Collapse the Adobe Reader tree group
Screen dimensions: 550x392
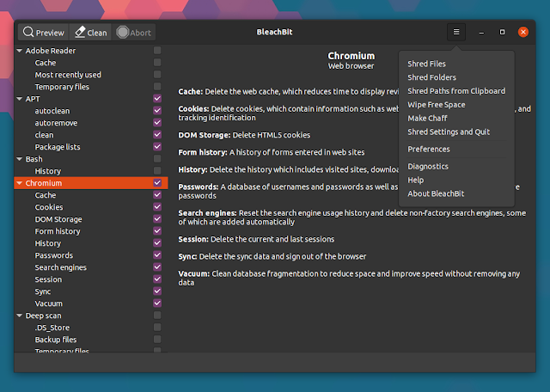19,51
